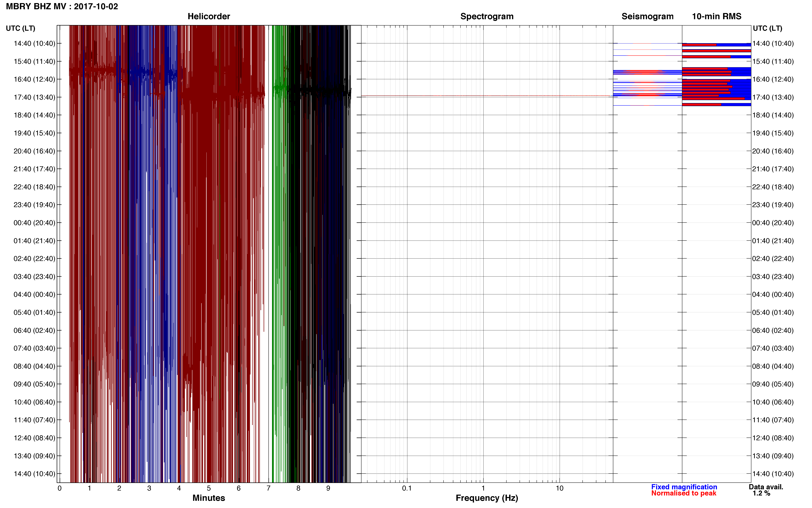The height and width of the screenshot is (508, 812).
Task: Click 11:40 (07:40) on Helicorder time axis
Action: [34, 420]
